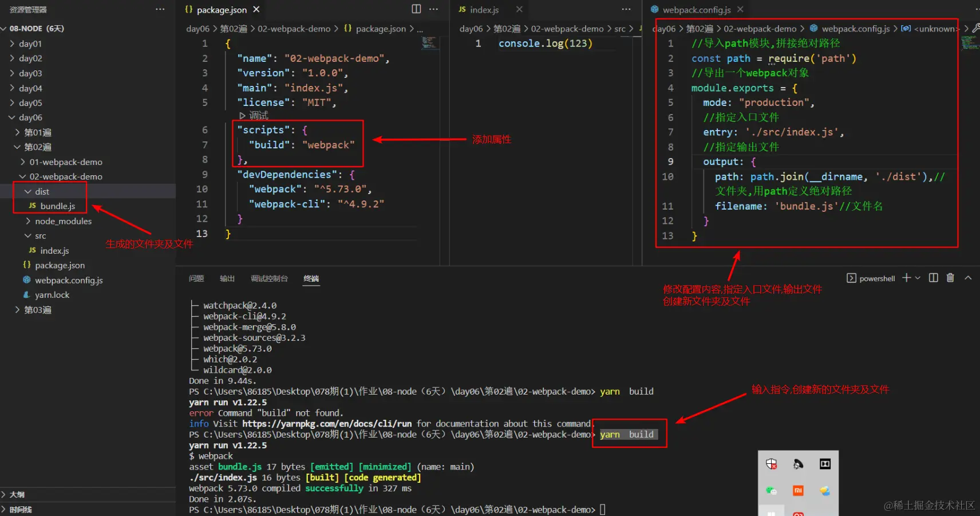The image size is (980, 516).
Task: Click the <unknown> symbol breadcrumb in webpack.config.js
Action: coord(935,29)
